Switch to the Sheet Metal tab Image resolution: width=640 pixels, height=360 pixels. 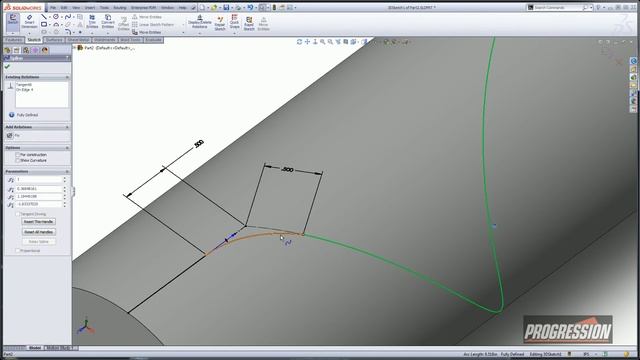tap(78, 40)
